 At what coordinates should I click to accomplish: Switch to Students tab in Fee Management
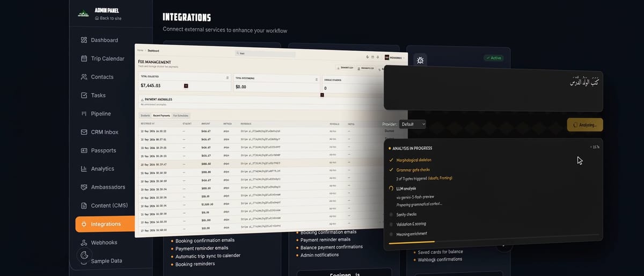145,115
